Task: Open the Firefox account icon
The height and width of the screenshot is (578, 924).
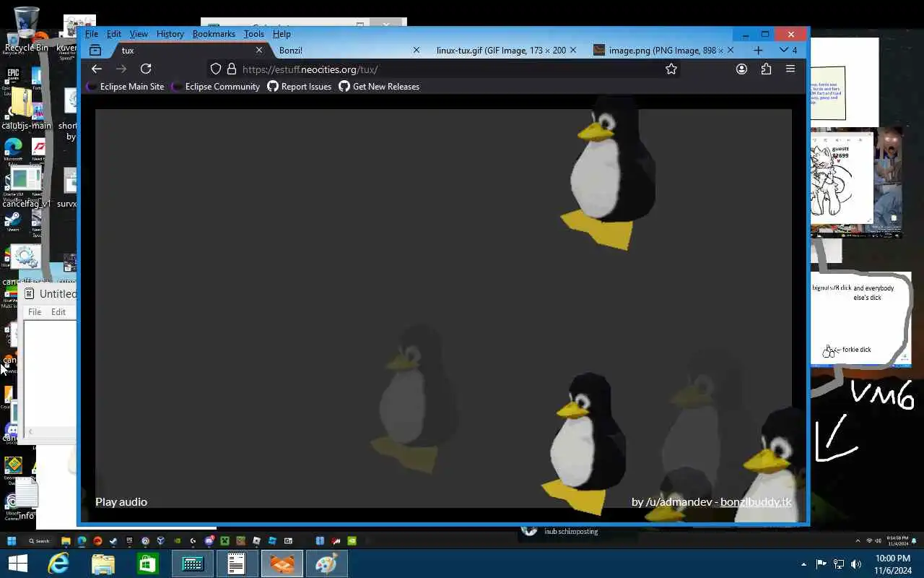Action: click(741, 69)
